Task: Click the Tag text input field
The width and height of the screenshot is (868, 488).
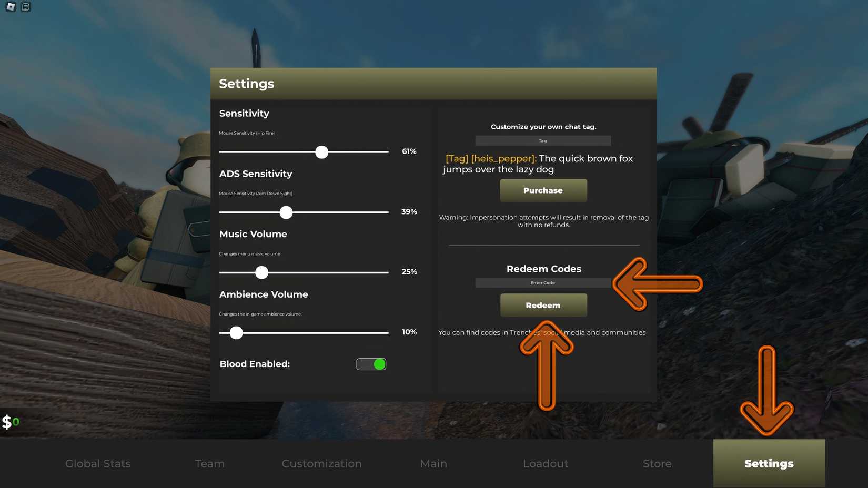Action: 542,140
